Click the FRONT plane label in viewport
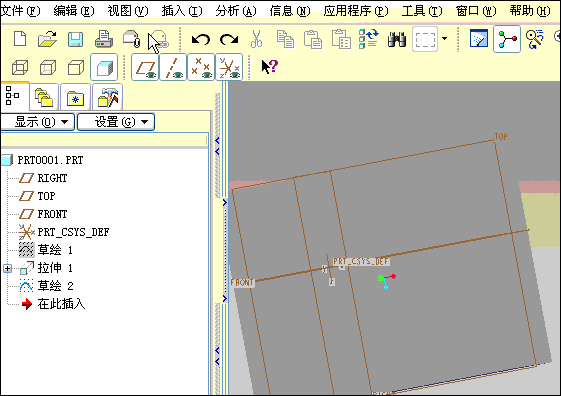The image size is (561, 396). click(242, 283)
